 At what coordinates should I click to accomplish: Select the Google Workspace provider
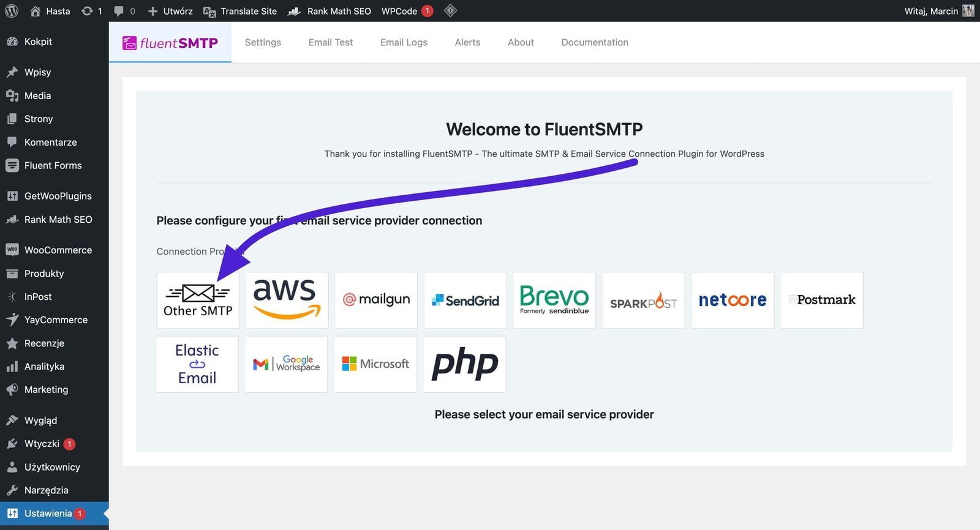coord(287,364)
